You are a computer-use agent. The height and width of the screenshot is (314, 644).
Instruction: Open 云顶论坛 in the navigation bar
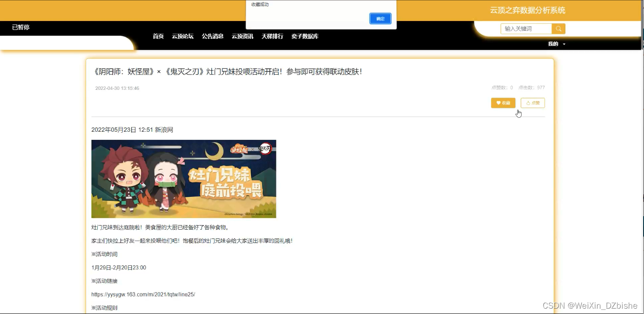(183, 36)
